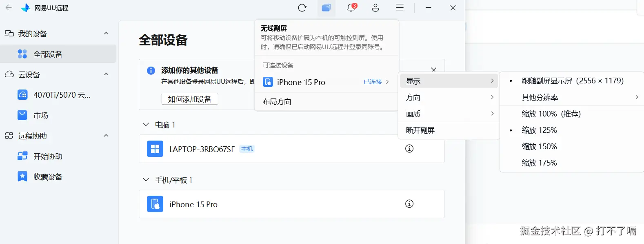Collapse the 云设备 section
The height and width of the screenshot is (244, 644).
pos(106,74)
